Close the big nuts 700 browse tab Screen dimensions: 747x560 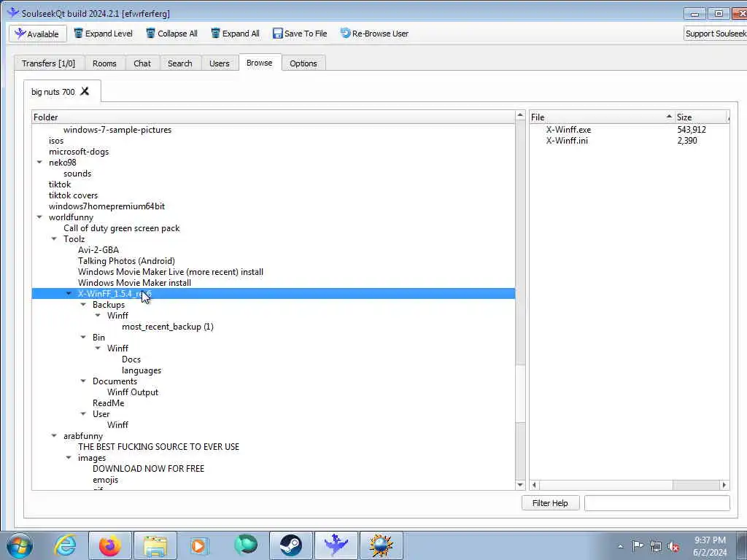click(x=85, y=91)
